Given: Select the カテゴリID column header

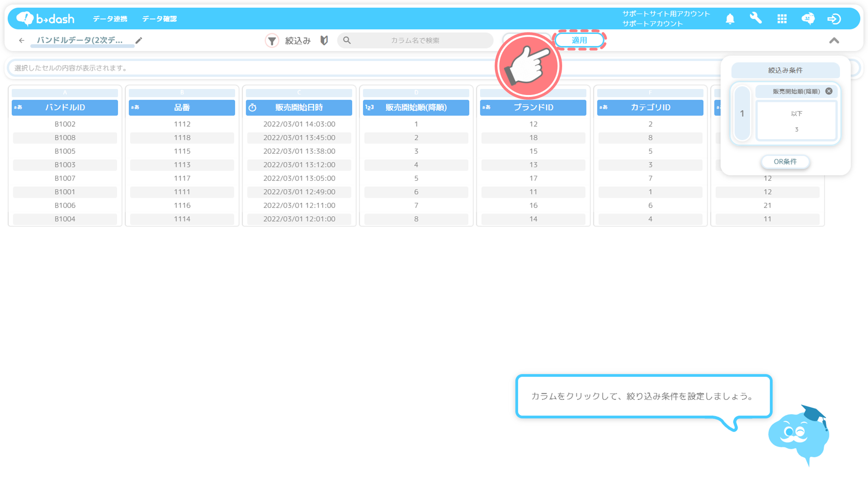Looking at the screenshot, I should (650, 107).
